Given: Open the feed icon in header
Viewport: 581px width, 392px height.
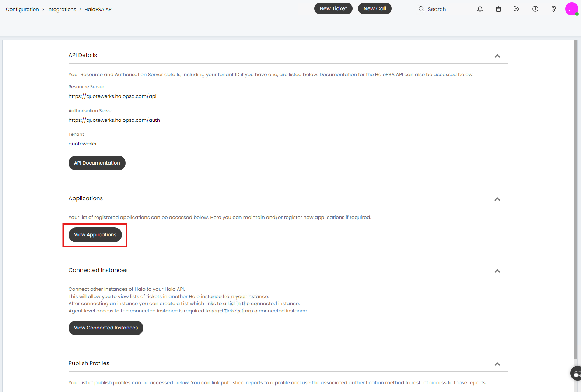Looking at the screenshot, I should tap(517, 9).
